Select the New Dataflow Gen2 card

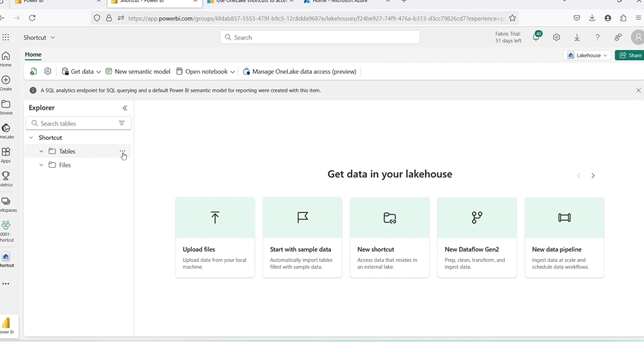click(x=478, y=237)
